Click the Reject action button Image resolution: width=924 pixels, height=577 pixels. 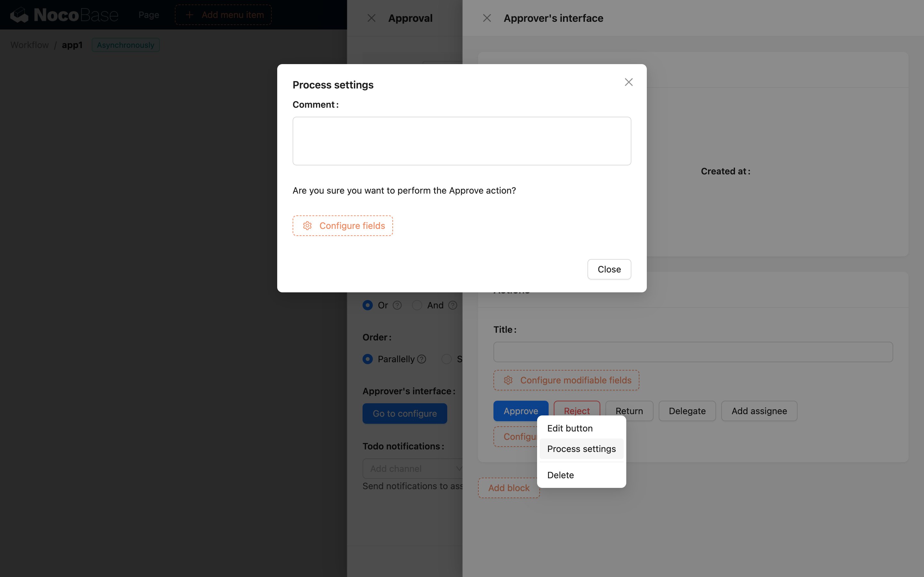click(x=576, y=411)
